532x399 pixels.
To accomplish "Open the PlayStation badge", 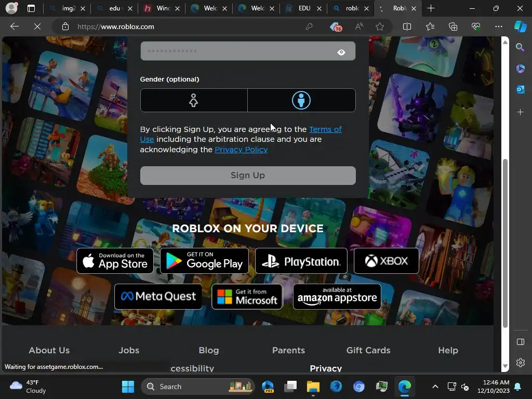I will pyautogui.click(x=301, y=261).
